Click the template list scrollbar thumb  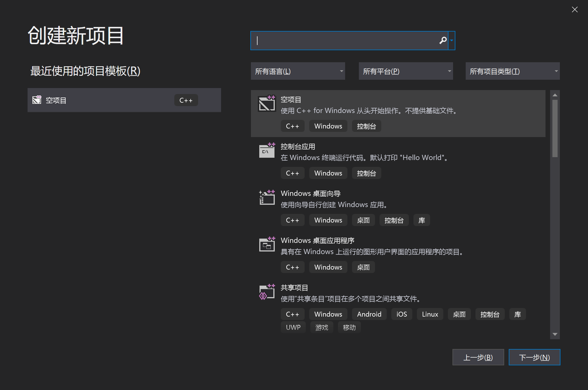point(555,128)
